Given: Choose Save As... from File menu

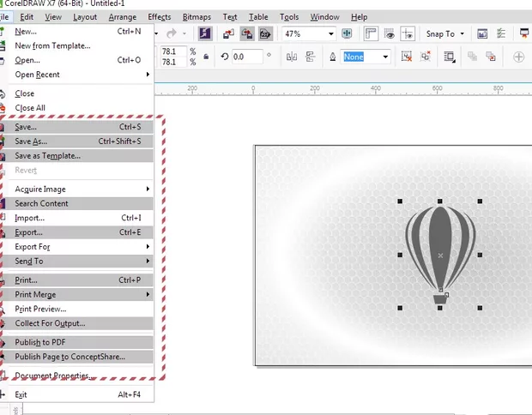Looking at the screenshot, I should click(32, 141).
